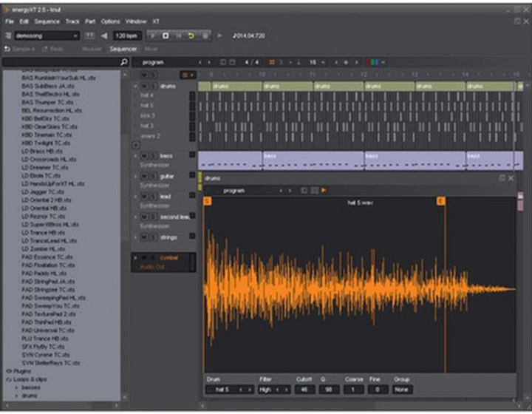Open PAD Essence TC preset in browser
This screenshot has width=532, height=414.
[x=47, y=257]
